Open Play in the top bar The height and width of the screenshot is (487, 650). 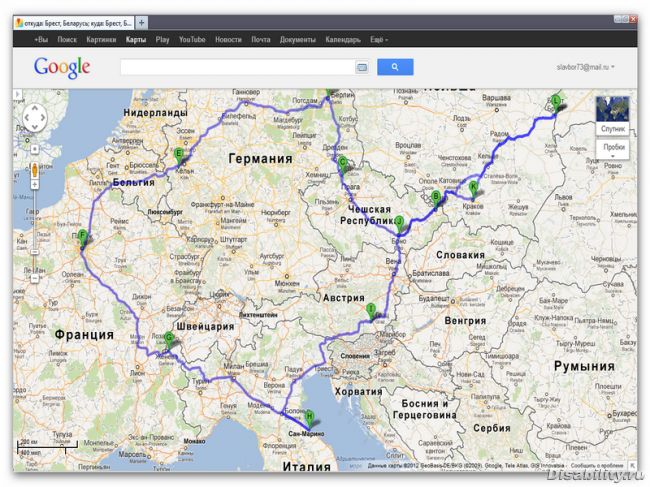[162, 40]
